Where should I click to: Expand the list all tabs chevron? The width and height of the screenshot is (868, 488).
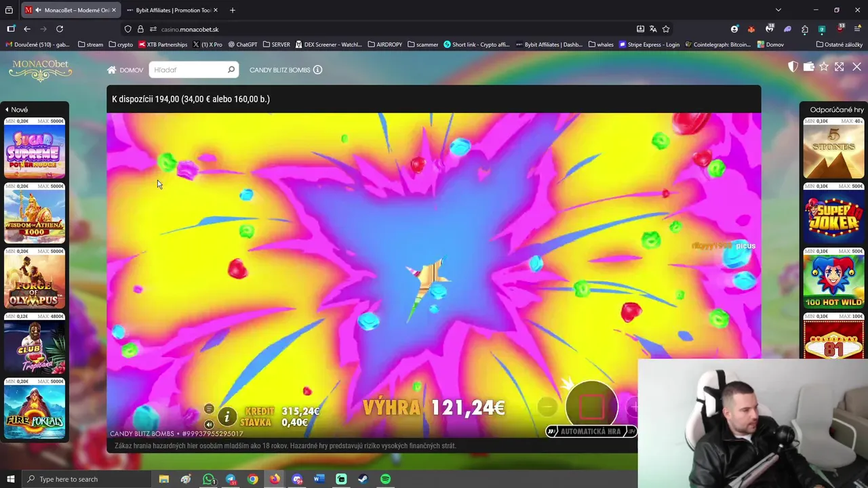point(778,10)
